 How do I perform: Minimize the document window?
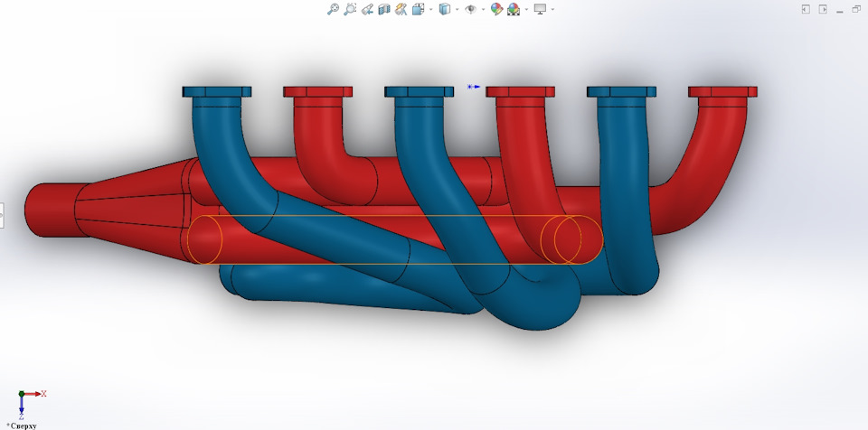coord(840,10)
